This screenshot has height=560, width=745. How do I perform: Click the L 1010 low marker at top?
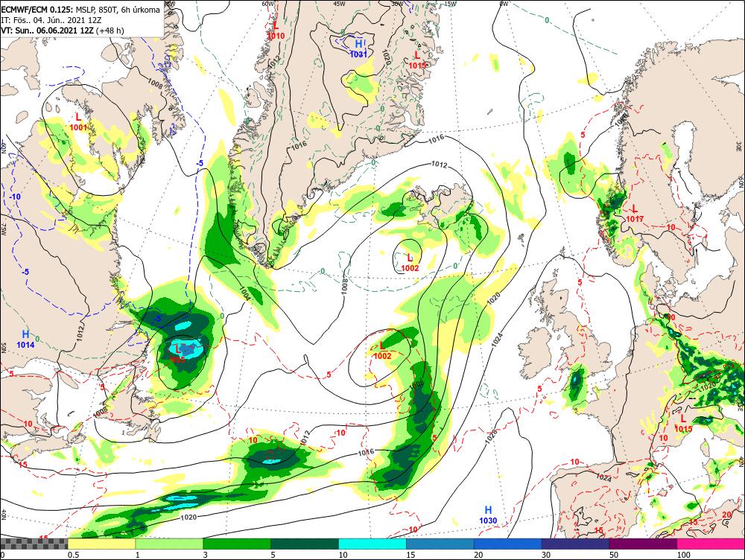click(x=276, y=31)
